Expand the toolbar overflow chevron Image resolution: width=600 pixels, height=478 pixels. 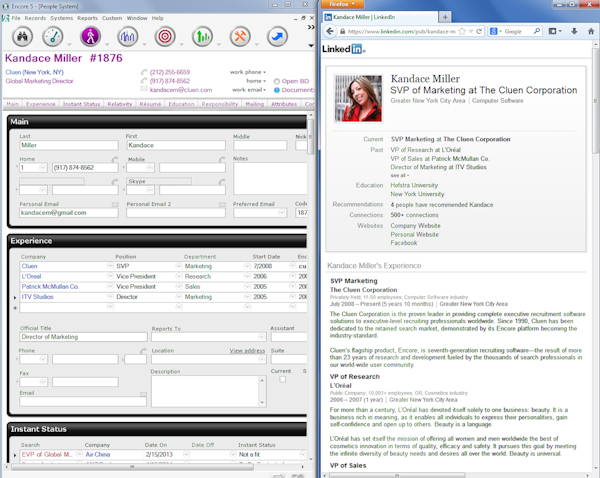tap(311, 27)
